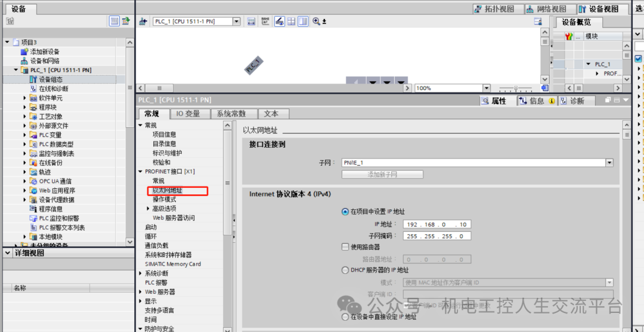Click the overview navigation icon right of zoom slider
Viewport: 644px width, 332px height.
pos(544,88)
